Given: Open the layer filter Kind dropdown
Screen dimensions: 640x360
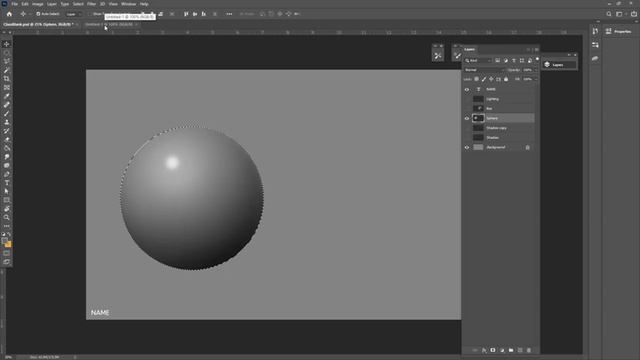Looking at the screenshot, I should click(x=479, y=60).
